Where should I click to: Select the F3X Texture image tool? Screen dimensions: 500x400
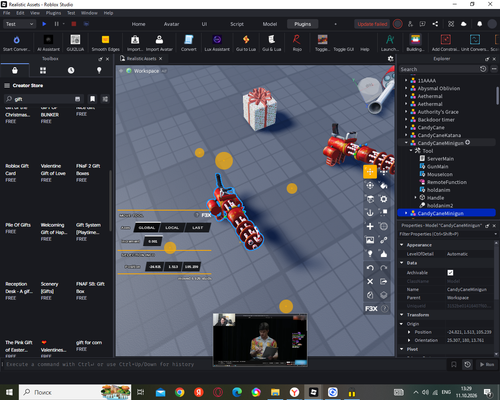370,240
